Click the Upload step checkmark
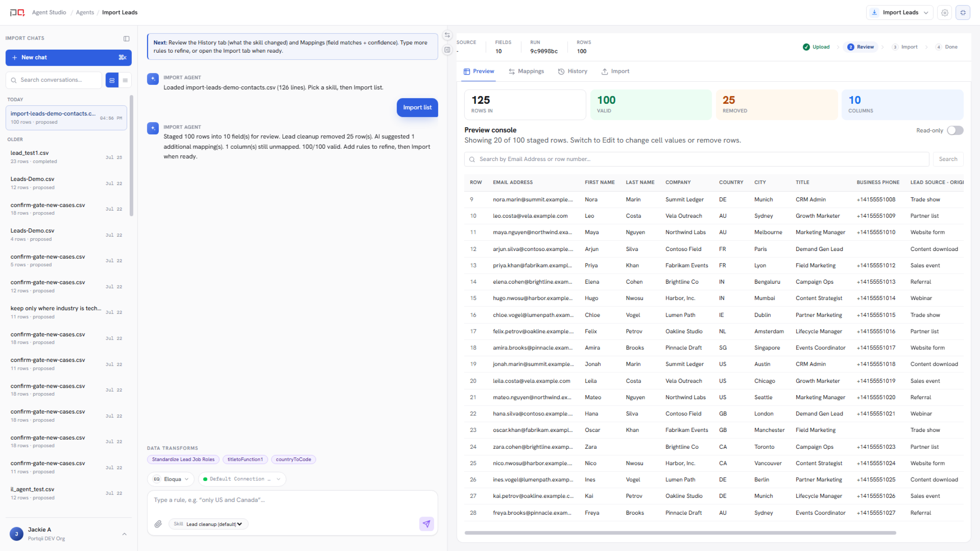Image resolution: width=980 pixels, height=551 pixels. point(806,47)
